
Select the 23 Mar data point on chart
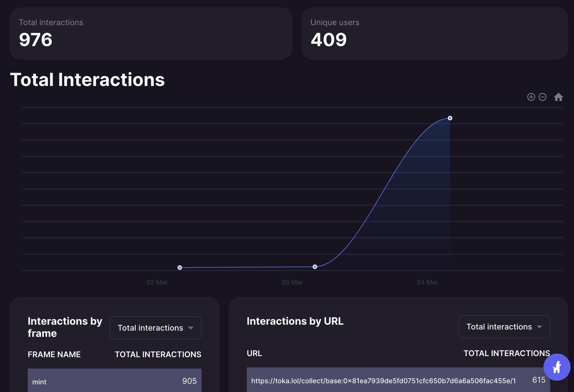click(x=315, y=266)
